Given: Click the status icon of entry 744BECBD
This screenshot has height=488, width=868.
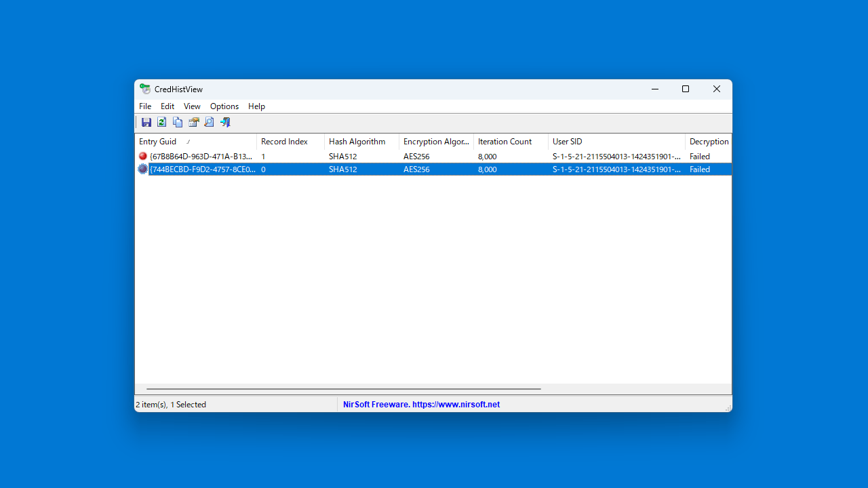Looking at the screenshot, I should coord(142,169).
